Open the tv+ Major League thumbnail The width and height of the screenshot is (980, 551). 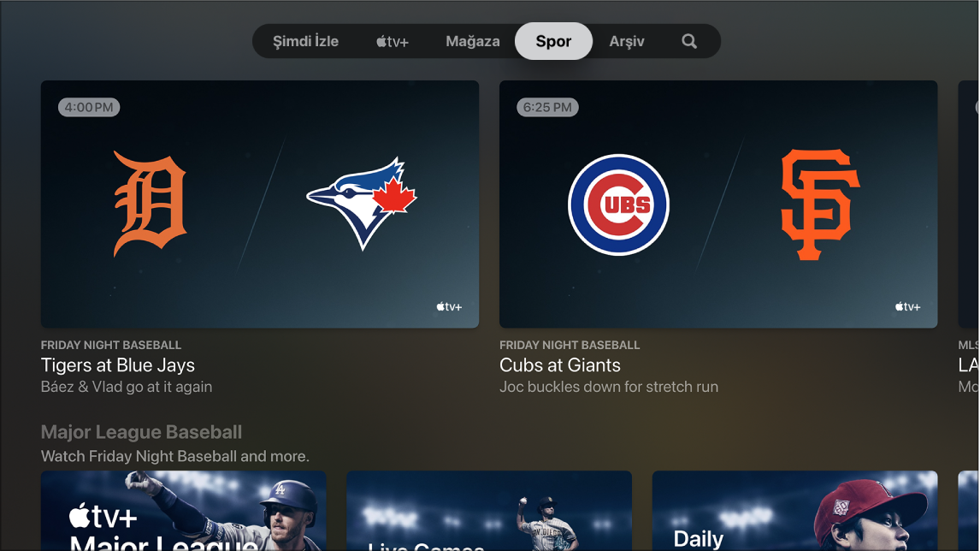point(183,510)
